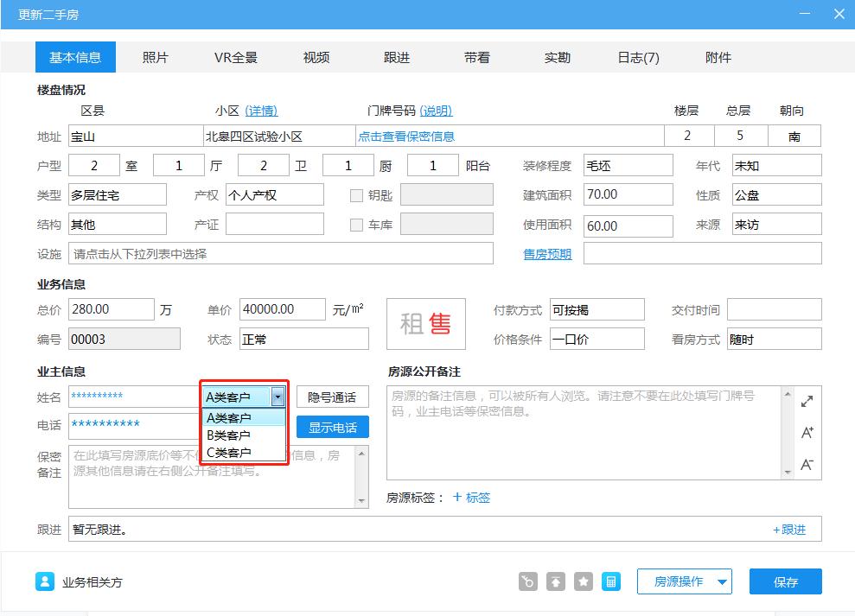
Task: Click the 显示电话 button
Action: [332, 427]
